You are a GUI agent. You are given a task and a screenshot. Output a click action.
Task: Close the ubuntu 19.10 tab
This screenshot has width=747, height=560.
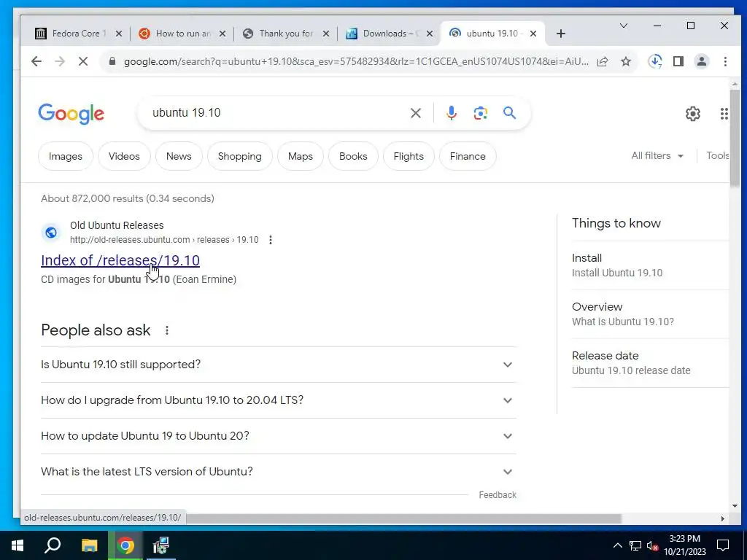coord(533,34)
